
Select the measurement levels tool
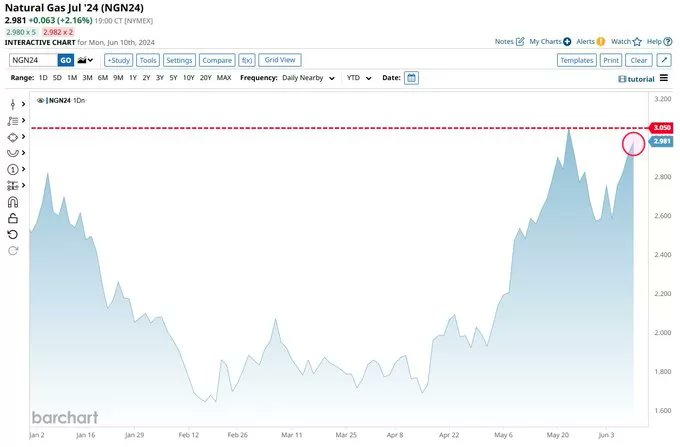point(13,186)
